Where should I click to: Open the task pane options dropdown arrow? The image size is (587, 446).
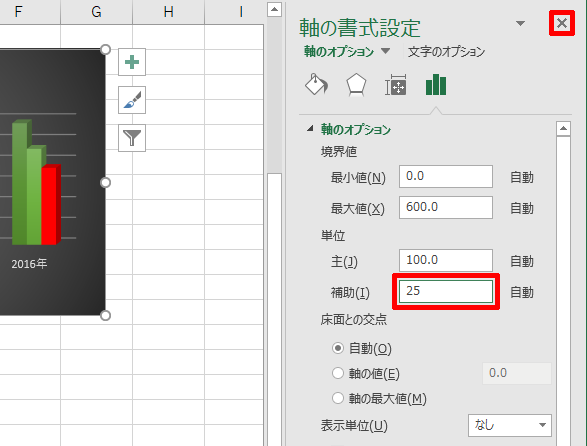click(x=520, y=24)
